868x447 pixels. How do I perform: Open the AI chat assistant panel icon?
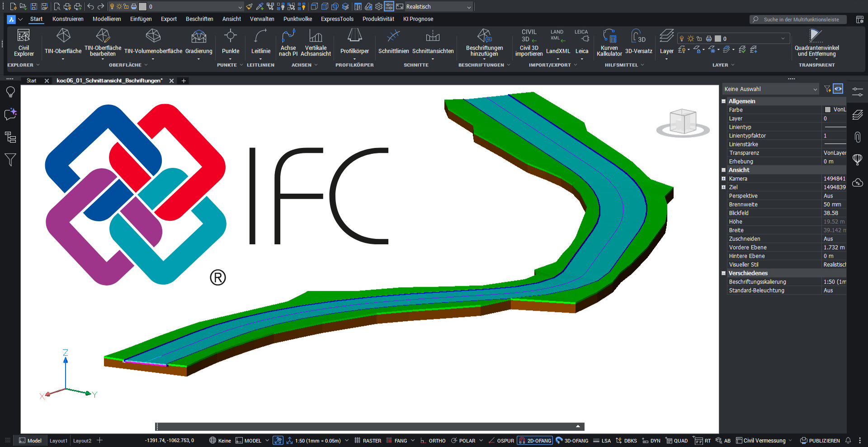tap(10, 114)
